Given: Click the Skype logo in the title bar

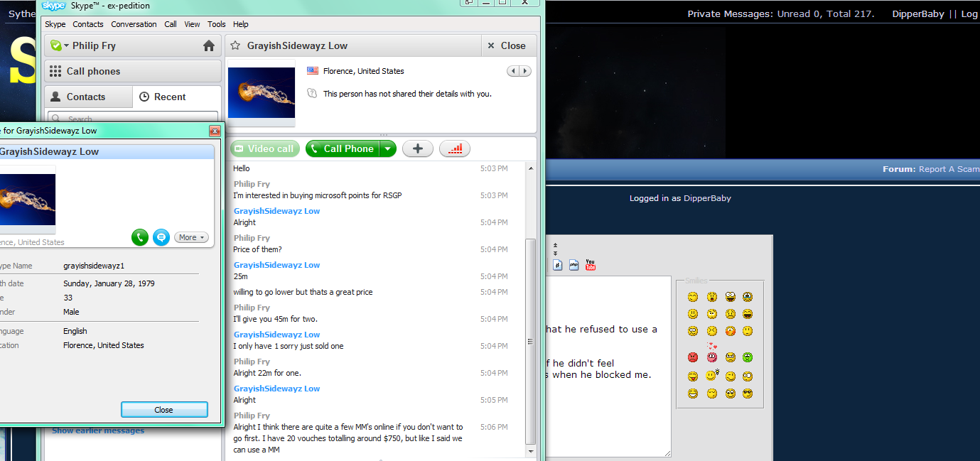Looking at the screenshot, I should 54,6.
